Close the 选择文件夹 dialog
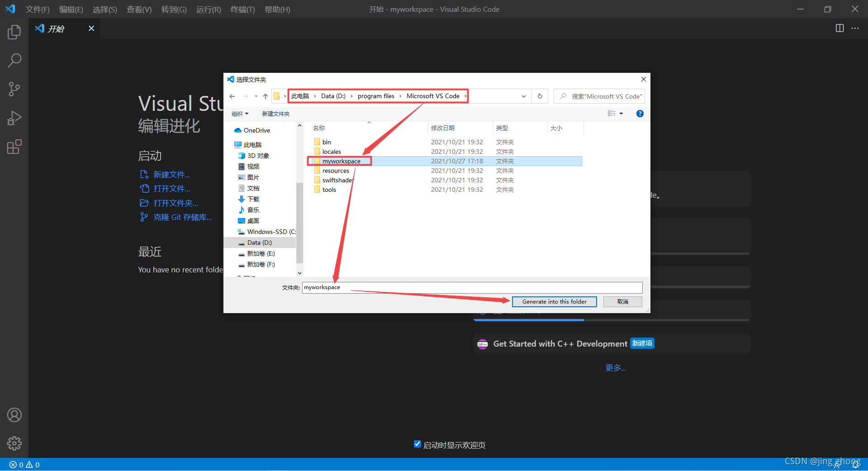The height and width of the screenshot is (471, 868). (643, 79)
